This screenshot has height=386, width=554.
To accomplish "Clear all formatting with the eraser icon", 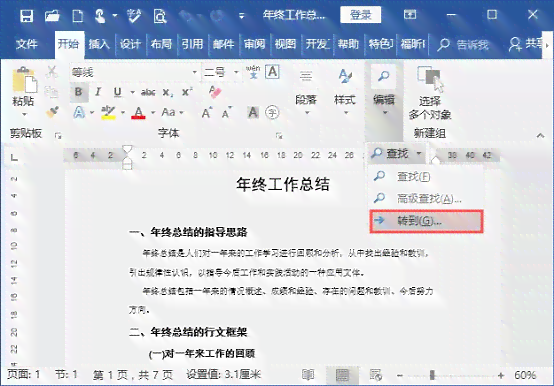I will pyautogui.click(x=214, y=92).
